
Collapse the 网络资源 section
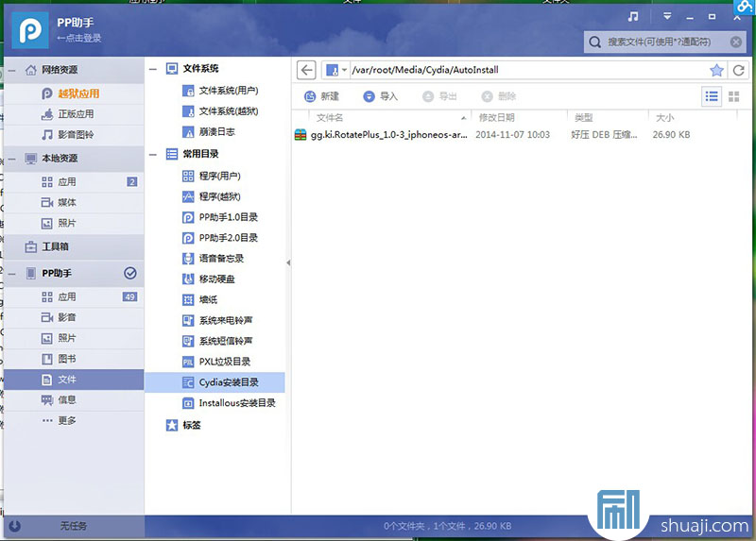click(x=14, y=70)
